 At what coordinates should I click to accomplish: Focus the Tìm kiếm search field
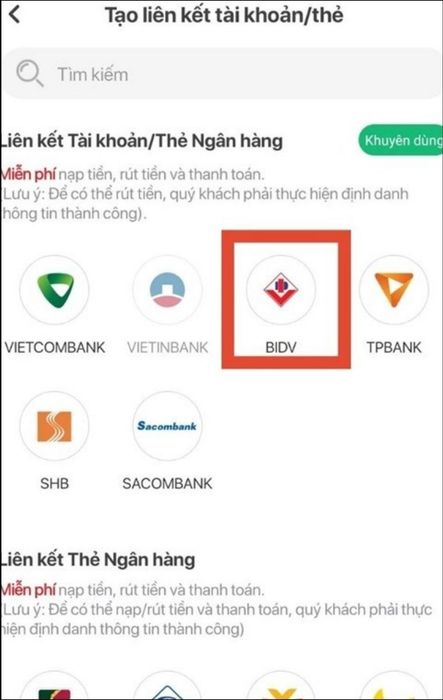[x=223, y=74]
